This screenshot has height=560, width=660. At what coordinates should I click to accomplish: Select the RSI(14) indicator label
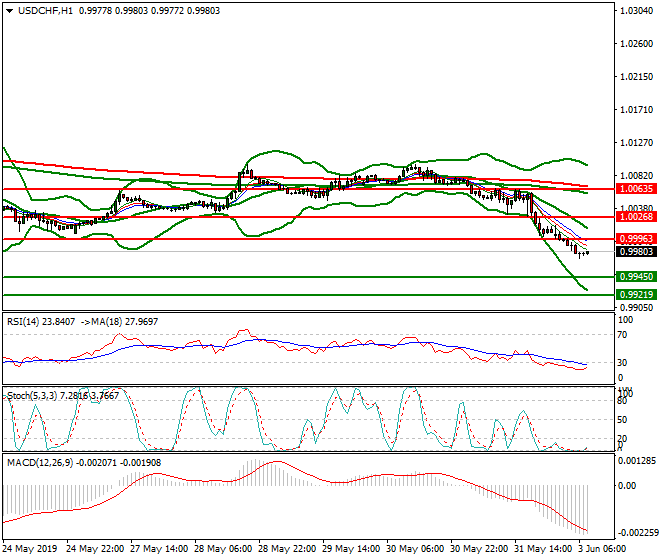tap(41, 322)
